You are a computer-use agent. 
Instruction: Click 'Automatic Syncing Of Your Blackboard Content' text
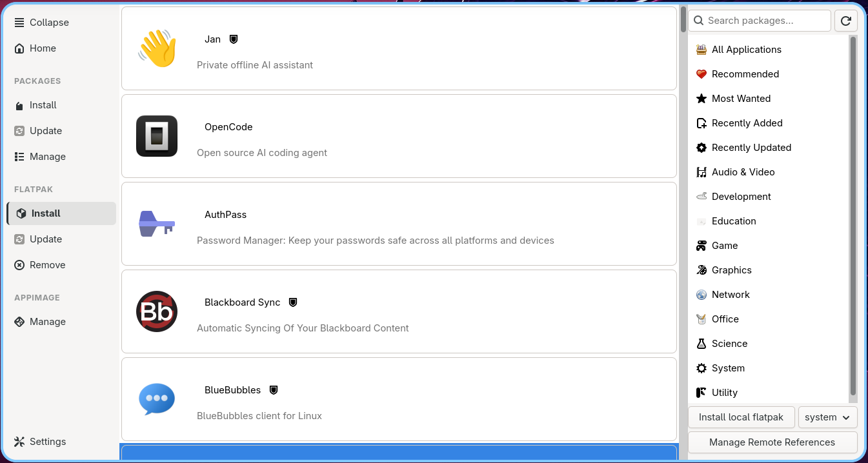click(303, 328)
